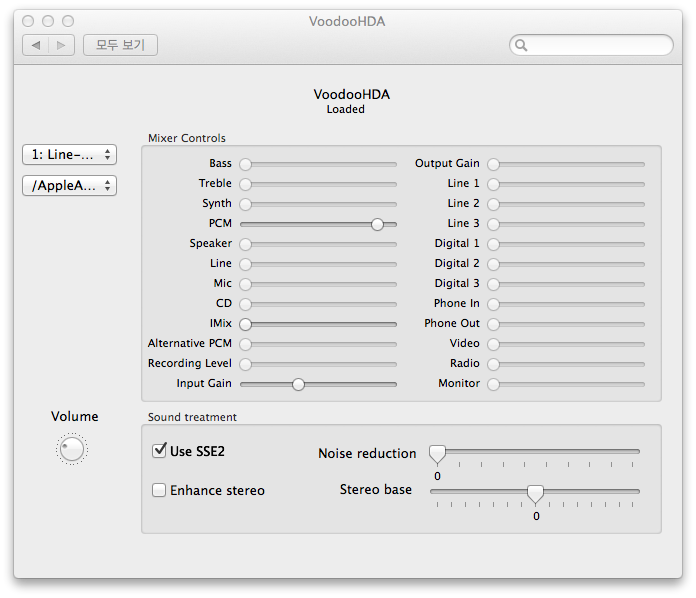Click the Line slider thumb
Image resolution: width=696 pixels, height=598 pixels.
(245, 264)
